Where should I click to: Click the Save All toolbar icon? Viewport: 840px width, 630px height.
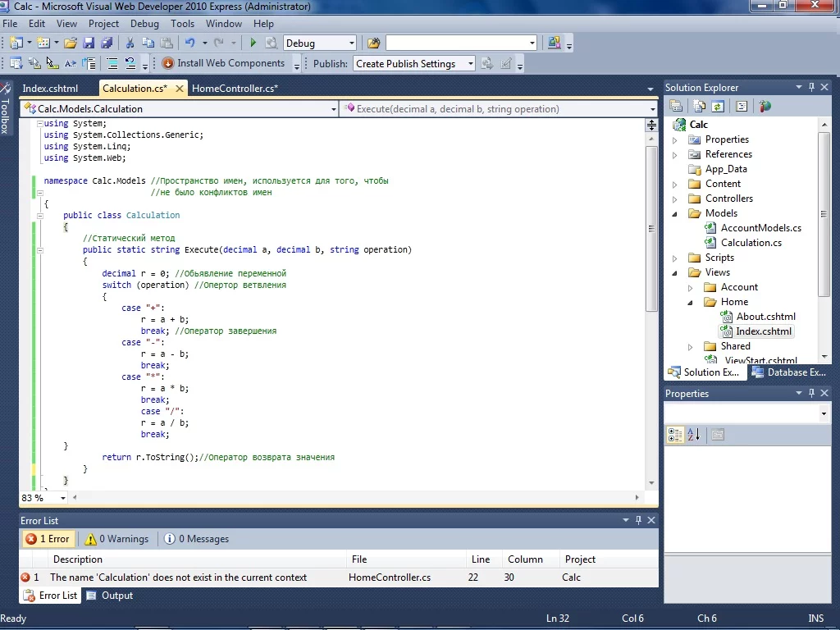pos(107,43)
